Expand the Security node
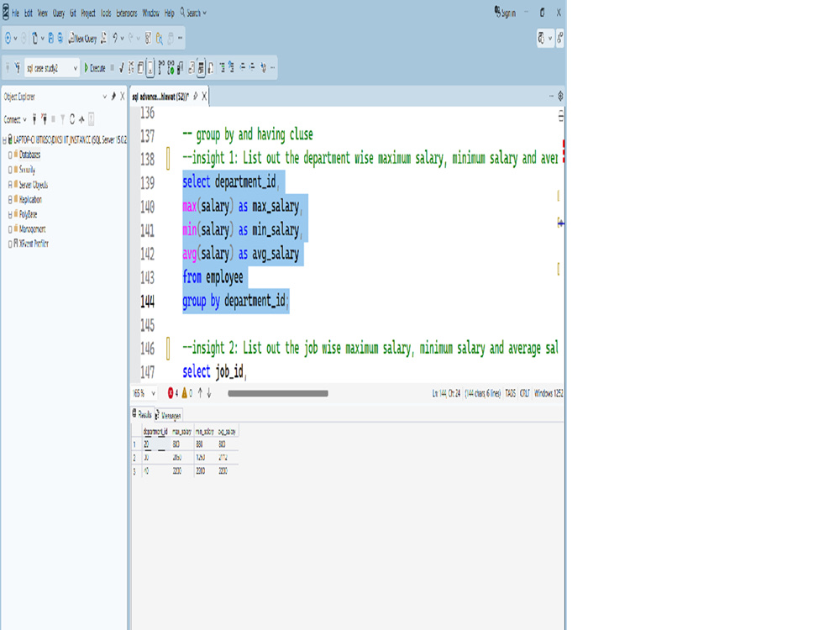Viewport: 840px width, 630px height. pos(9,170)
